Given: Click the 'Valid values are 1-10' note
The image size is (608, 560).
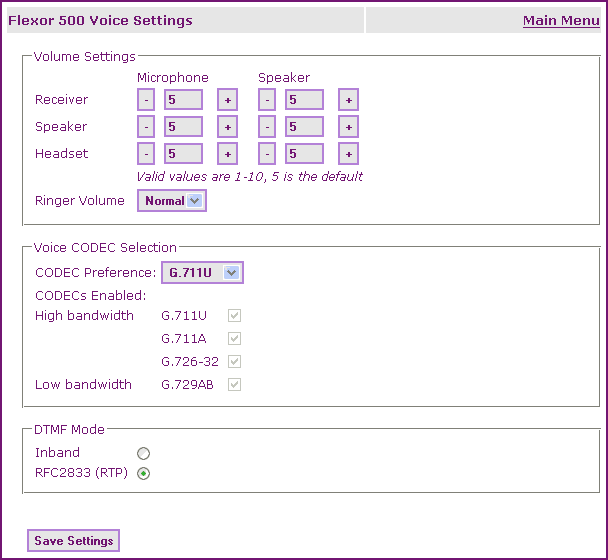Looking at the screenshot, I should click(250, 177).
